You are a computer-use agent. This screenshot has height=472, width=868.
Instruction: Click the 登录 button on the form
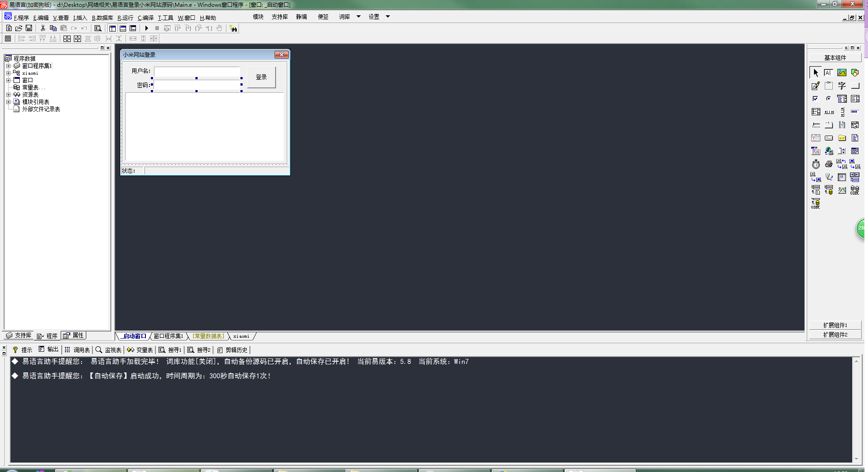(x=261, y=77)
